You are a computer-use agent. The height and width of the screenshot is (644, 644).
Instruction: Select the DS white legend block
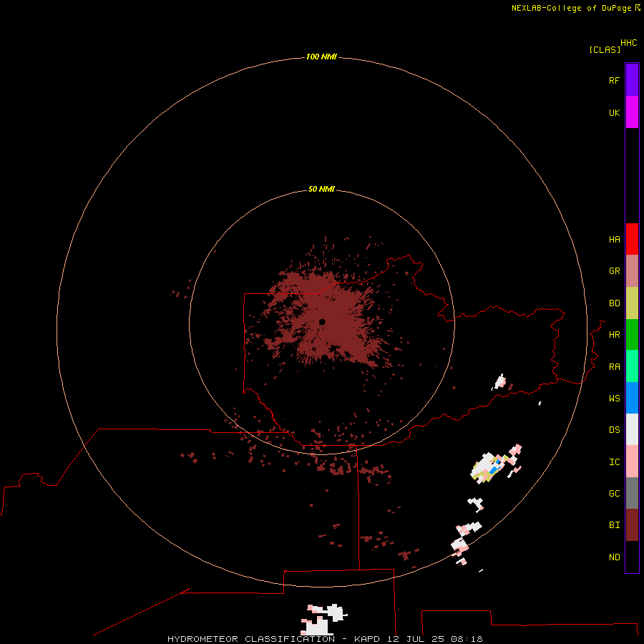pos(632,429)
